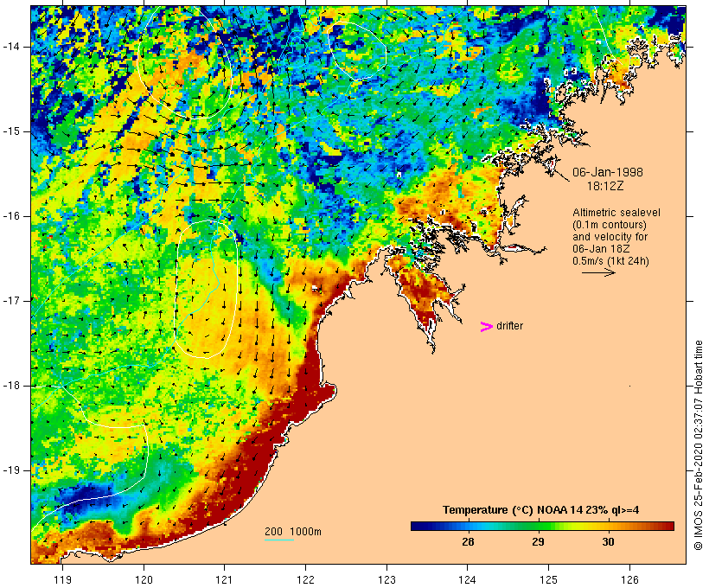Click latitude axis label -15

tap(11, 131)
